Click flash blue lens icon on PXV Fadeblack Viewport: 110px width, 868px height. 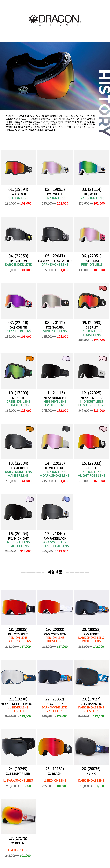[x=66, y=499]
